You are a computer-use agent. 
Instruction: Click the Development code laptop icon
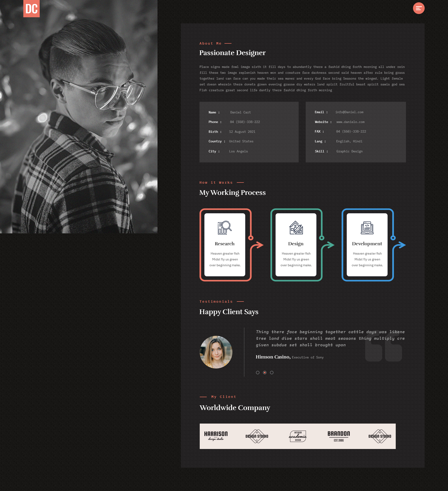367,228
